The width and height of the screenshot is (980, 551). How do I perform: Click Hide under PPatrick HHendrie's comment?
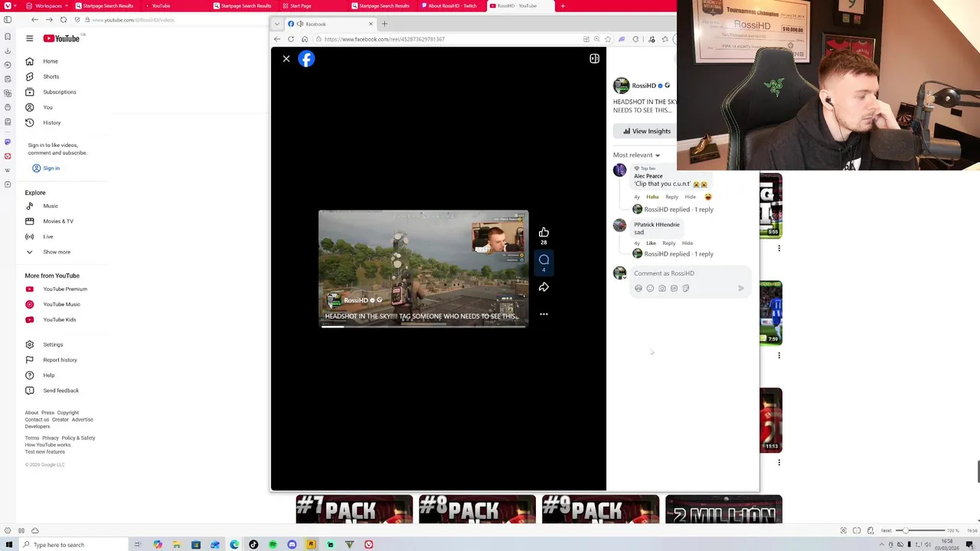click(688, 243)
